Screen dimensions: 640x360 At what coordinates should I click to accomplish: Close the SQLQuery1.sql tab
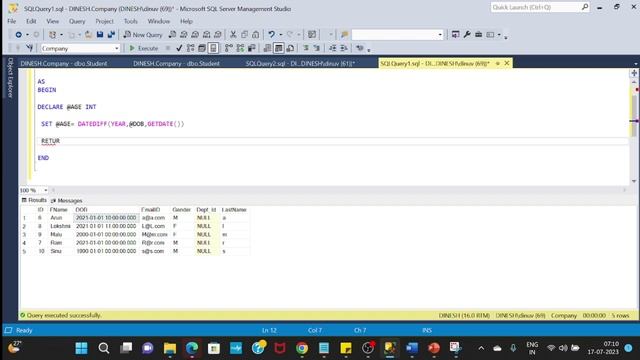(x=507, y=63)
